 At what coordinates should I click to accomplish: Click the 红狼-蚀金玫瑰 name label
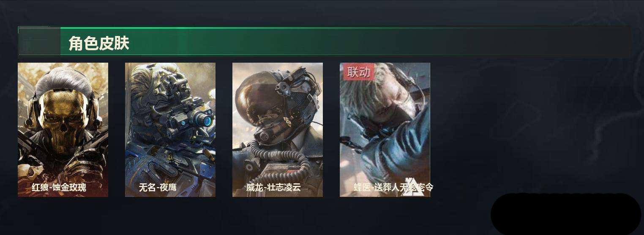[59, 187]
